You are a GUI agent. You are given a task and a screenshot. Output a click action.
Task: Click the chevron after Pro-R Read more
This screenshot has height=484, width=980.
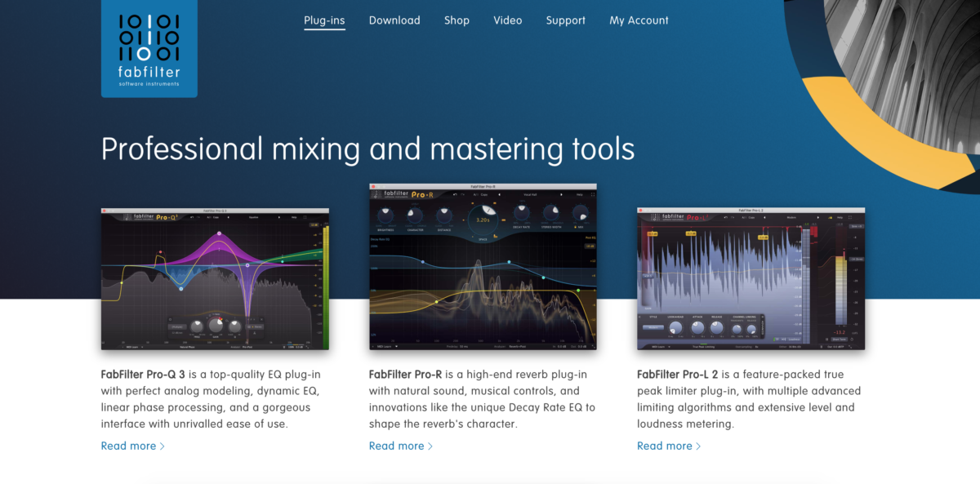[430, 446]
